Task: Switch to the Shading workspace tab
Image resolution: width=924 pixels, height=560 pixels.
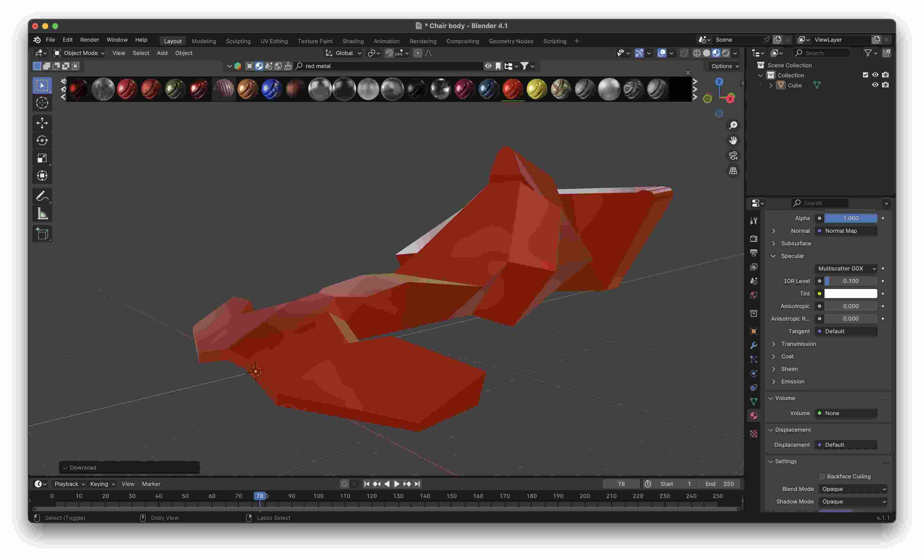Action: tap(353, 41)
